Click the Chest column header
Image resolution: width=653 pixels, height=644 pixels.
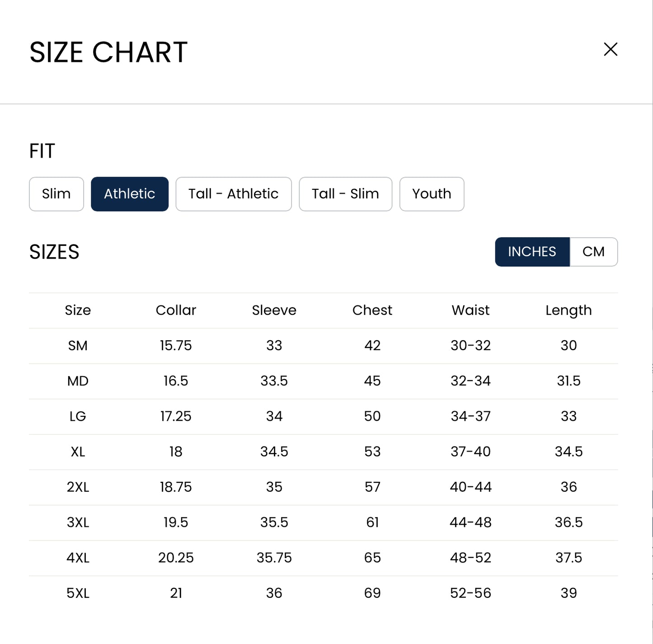pyautogui.click(x=372, y=310)
